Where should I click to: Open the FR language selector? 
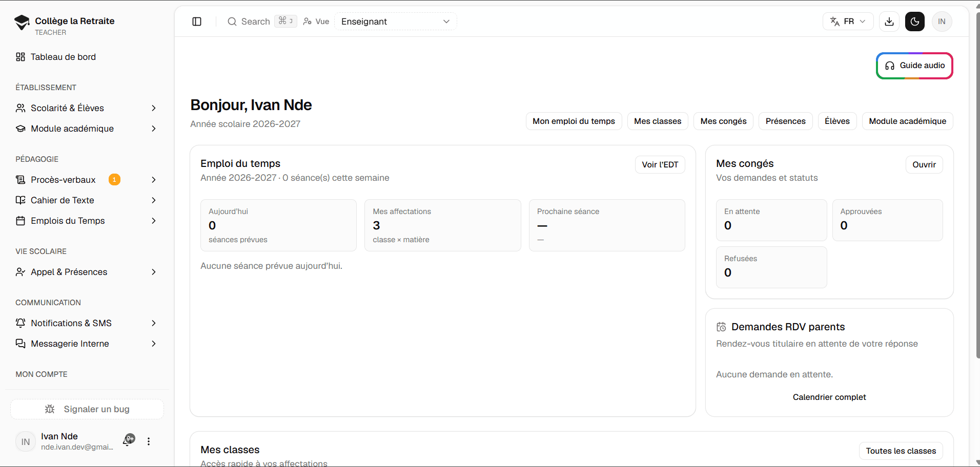pyautogui.click(x=848, y=22)
